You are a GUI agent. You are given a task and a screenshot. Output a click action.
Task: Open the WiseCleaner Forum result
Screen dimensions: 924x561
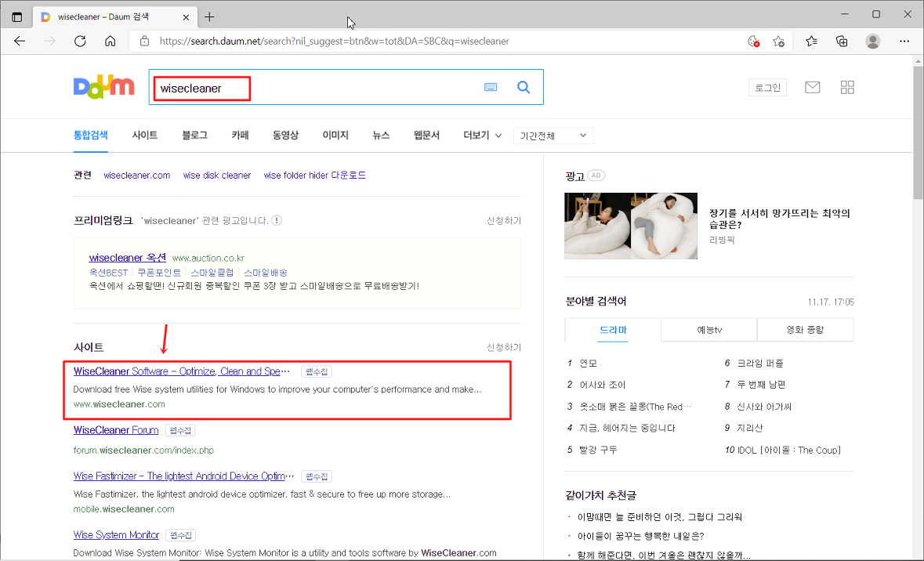[x=116, y=429]
